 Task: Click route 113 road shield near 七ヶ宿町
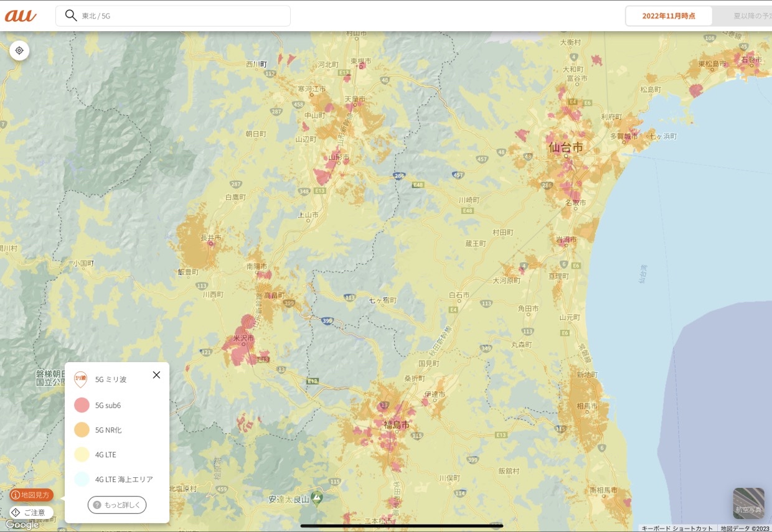pos(350,298)
